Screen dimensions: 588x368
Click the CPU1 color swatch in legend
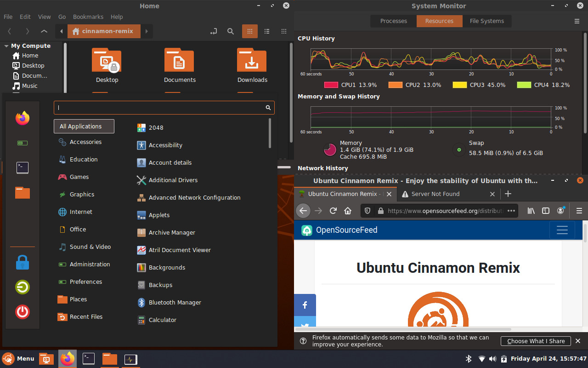tap(332, 85)
